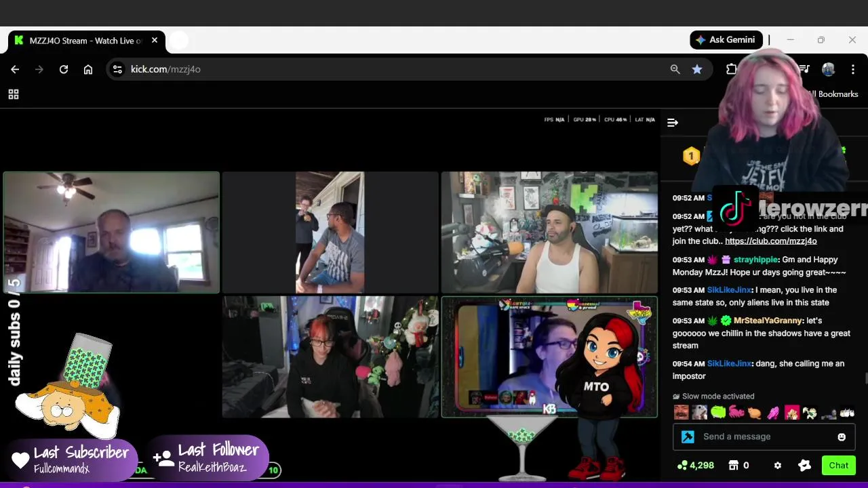Open the 4,298 channel points balance
868x488 pixels.
click(x=696, y=466)
